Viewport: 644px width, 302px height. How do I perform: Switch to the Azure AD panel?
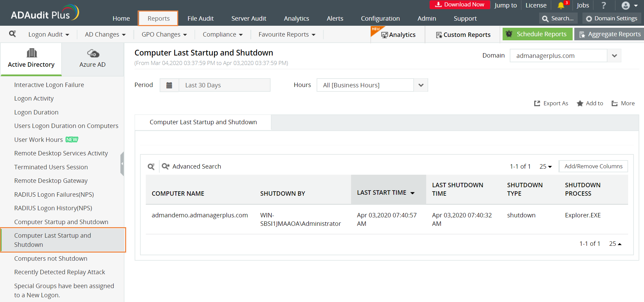click(x=92, y=59)
